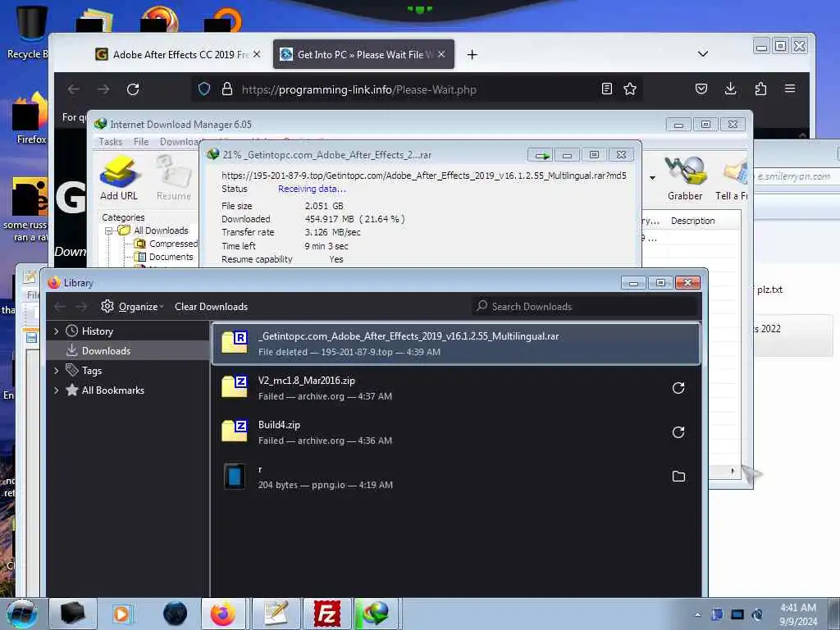Open IDM Downloads menu
Viewport: 840px width, 630px height.
coord(179,142)
